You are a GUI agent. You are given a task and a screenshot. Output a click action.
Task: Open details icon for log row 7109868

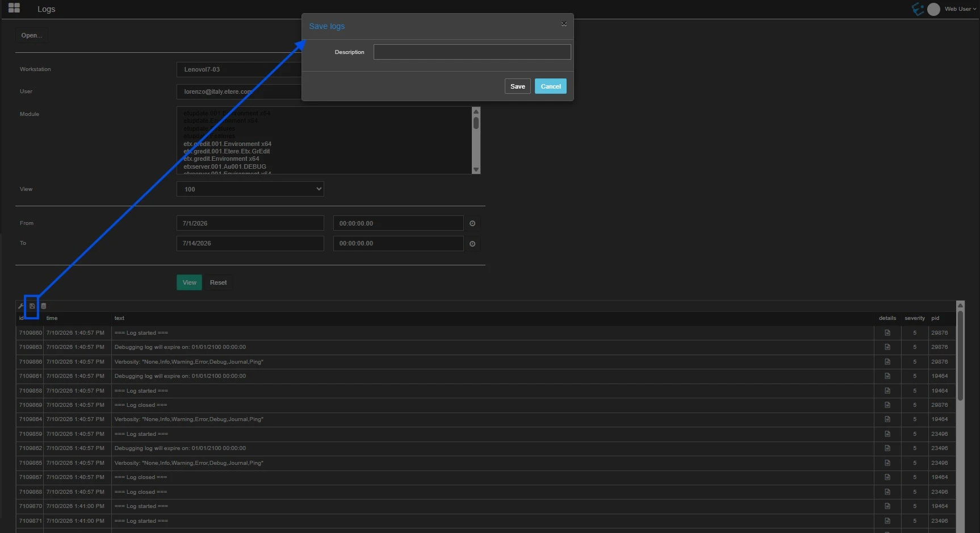pos(887,492)
